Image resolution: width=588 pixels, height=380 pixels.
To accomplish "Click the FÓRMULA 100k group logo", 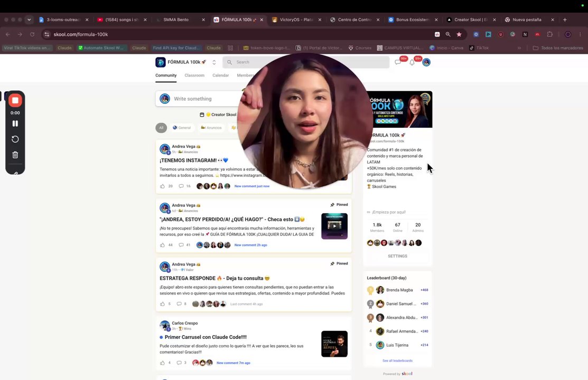I will [161, 62].
